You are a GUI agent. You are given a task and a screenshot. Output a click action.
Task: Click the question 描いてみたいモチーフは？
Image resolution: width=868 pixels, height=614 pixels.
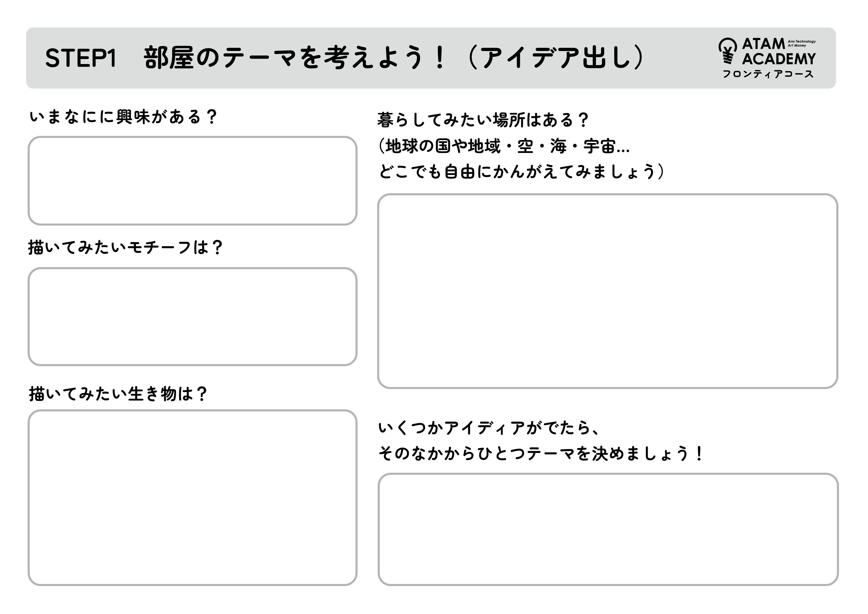click(x=125, y=248)
